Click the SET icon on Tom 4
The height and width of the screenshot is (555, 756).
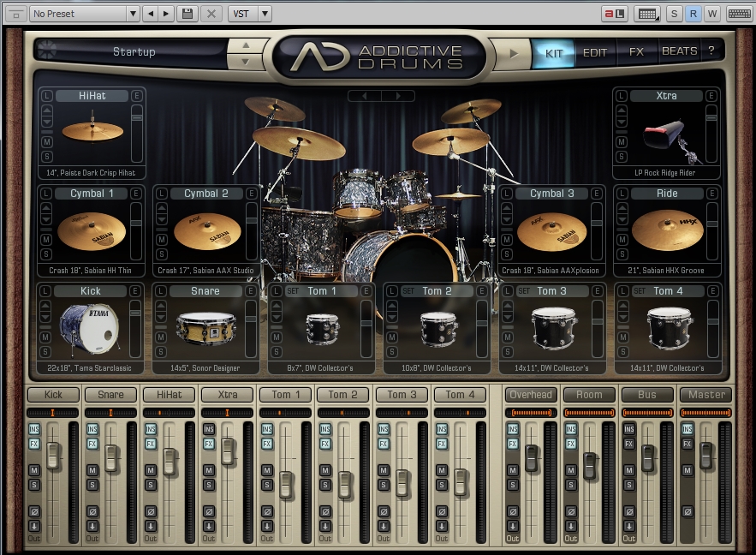[x=640, y=290]
